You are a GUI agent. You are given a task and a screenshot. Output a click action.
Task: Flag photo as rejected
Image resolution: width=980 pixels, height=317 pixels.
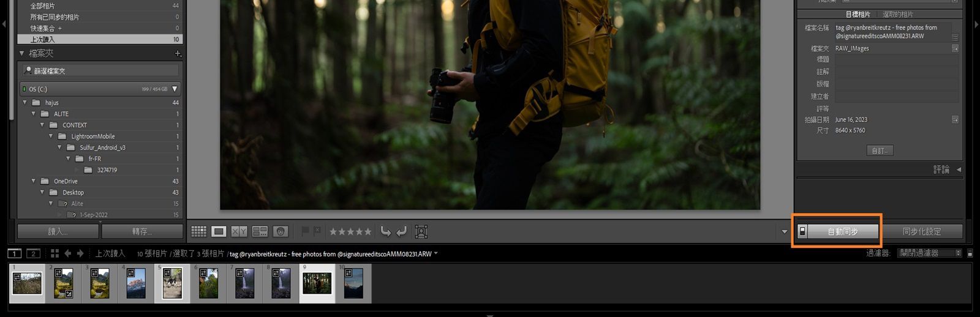coord(317,231)
